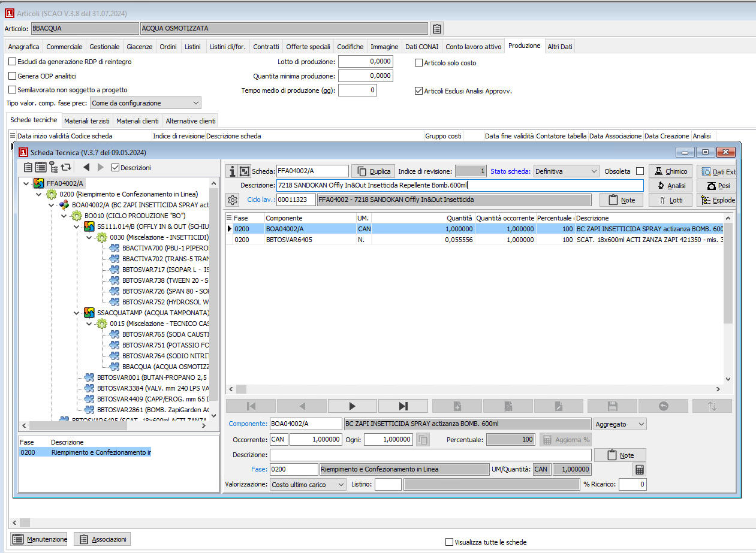The height and width of the screenshot is (553, 756).
Task: Click the tree structure icon in Scheda Tecnica toolbar
Action: pyautogui.click(x=53, y=168)
